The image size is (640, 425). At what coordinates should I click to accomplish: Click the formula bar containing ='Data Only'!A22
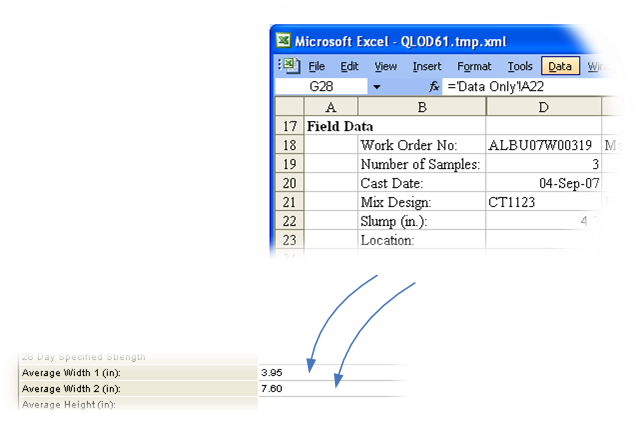pyautogui.click(x=520, y=87)
